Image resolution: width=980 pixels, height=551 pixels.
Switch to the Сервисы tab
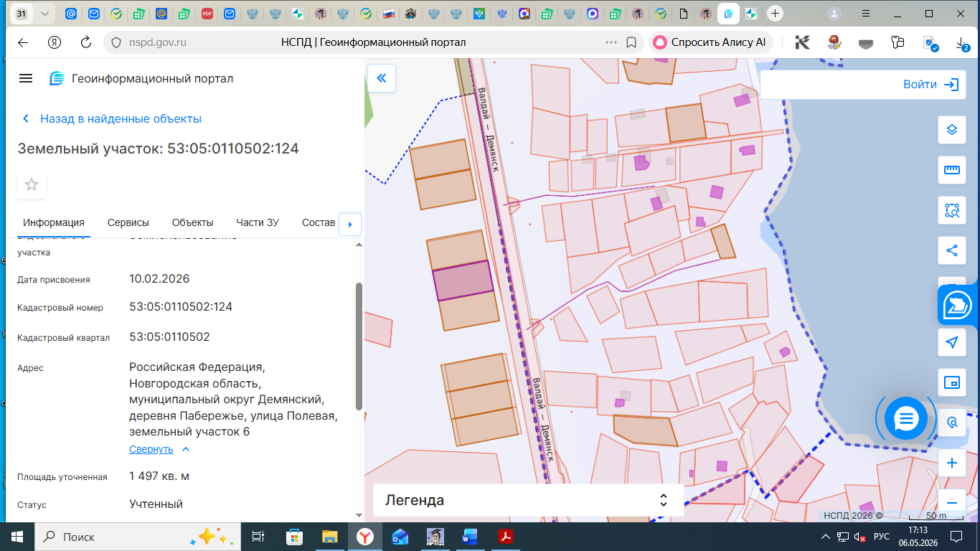click(x=128, y=222)
